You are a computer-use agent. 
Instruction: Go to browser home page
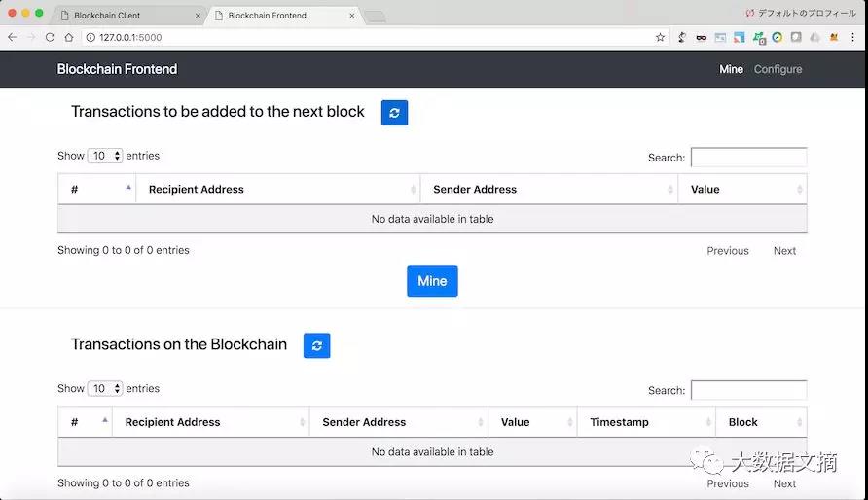click(69, 37)
